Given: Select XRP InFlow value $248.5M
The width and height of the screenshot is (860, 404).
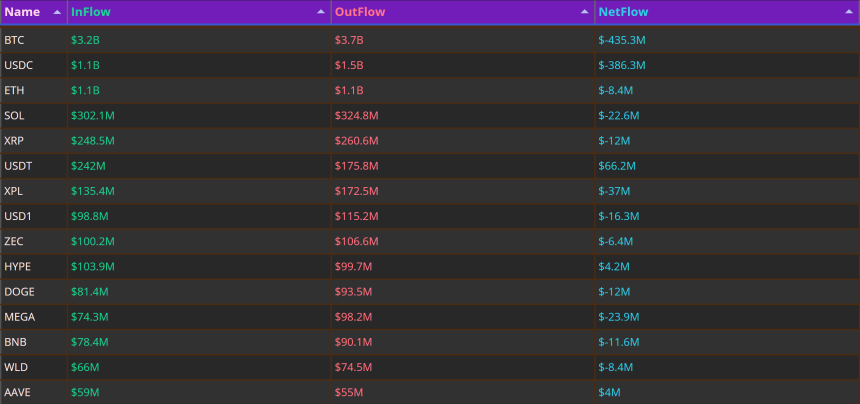Looking at the screenshot, I should point(93,141).
